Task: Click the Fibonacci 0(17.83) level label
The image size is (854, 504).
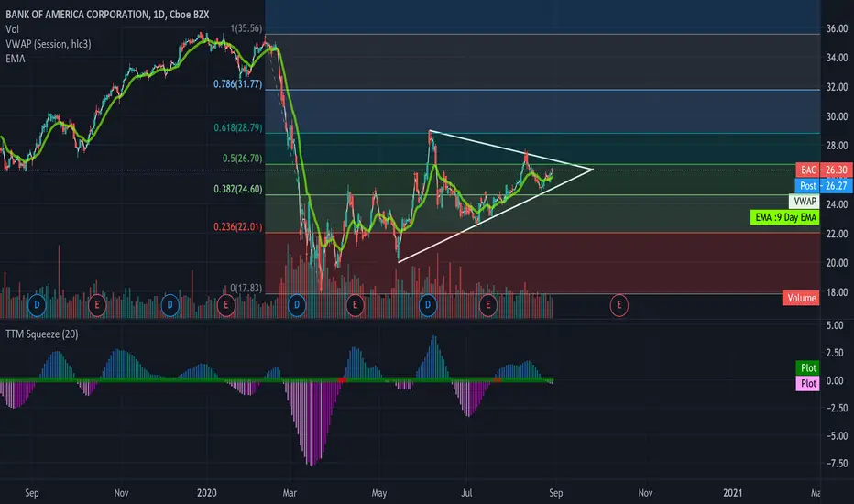Action: [246, 288]
